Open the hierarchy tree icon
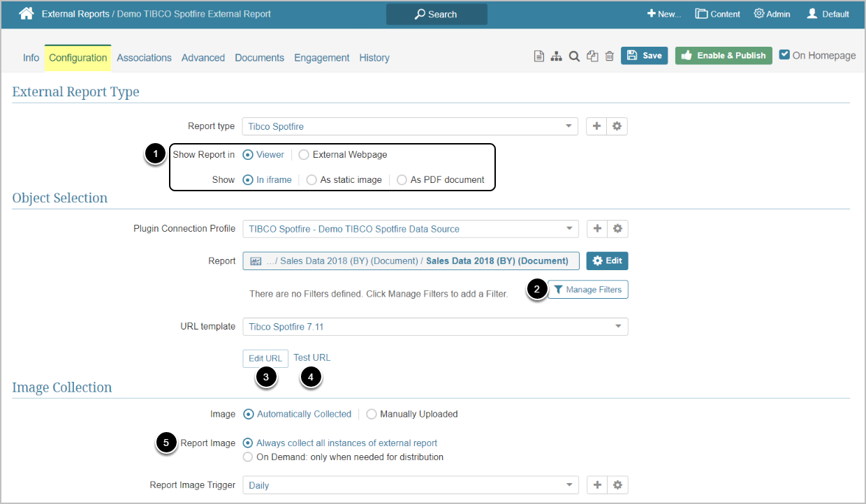This screenshot has height=504, width=866. (556, 57)
